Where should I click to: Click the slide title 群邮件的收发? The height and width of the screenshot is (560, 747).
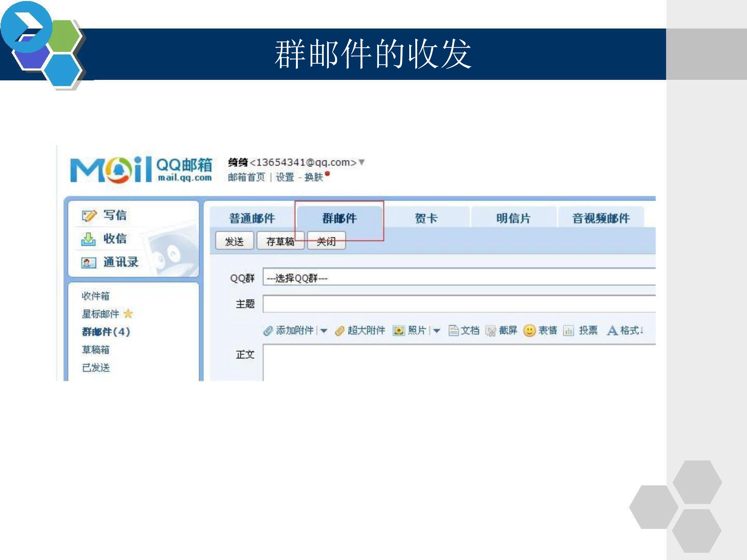(373, 54)
